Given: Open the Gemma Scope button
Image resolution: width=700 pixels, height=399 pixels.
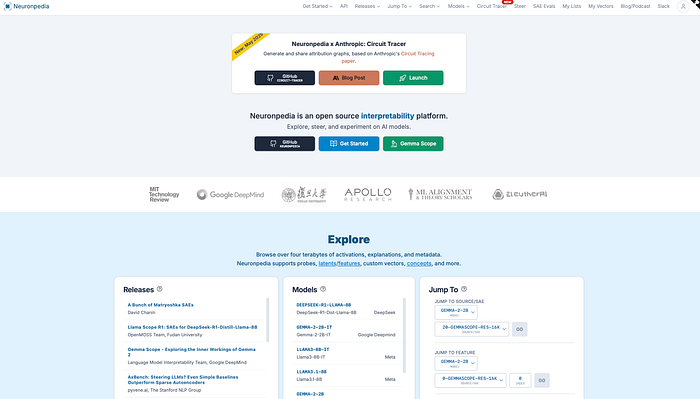Looking at the screenshot, I should click(413, 144).
